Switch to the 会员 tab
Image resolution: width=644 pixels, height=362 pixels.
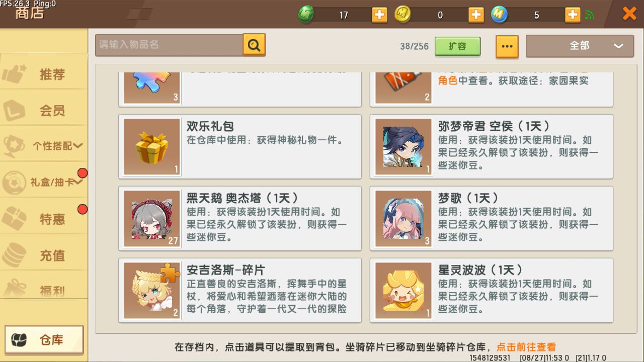pyautogui.click(x=44, y=110)
